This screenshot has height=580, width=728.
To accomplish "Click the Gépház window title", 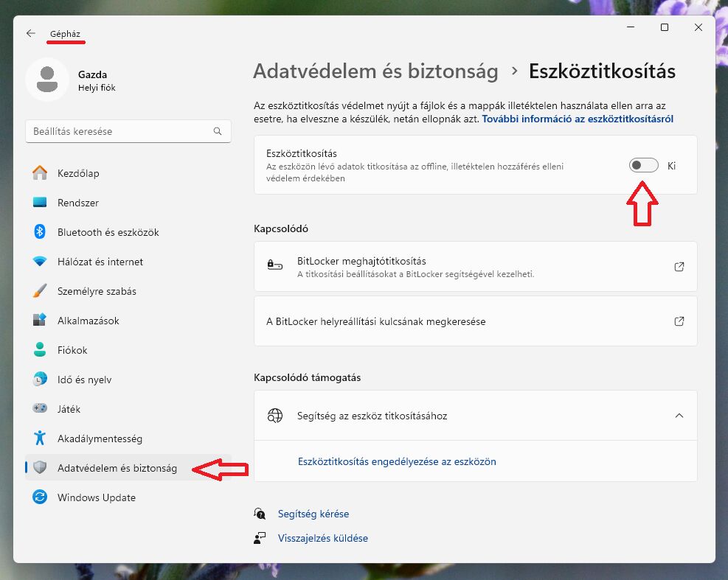I will tap(65, 33).
